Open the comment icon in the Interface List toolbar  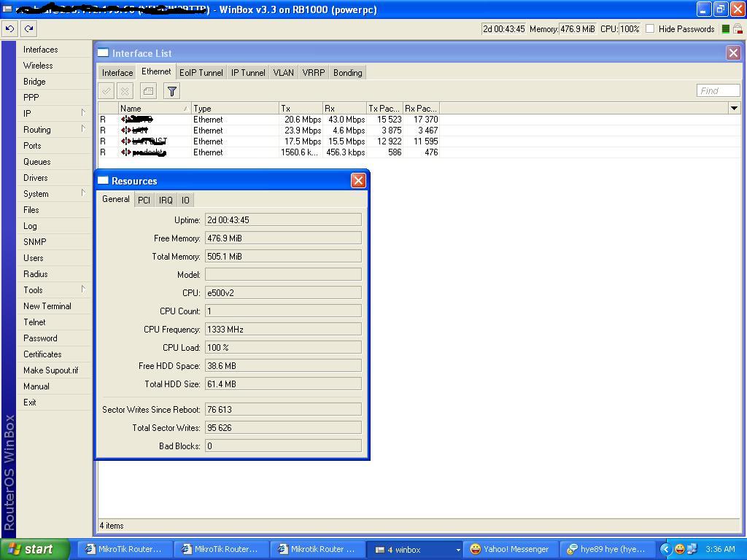pyautogui.click(x=147, y=90)
